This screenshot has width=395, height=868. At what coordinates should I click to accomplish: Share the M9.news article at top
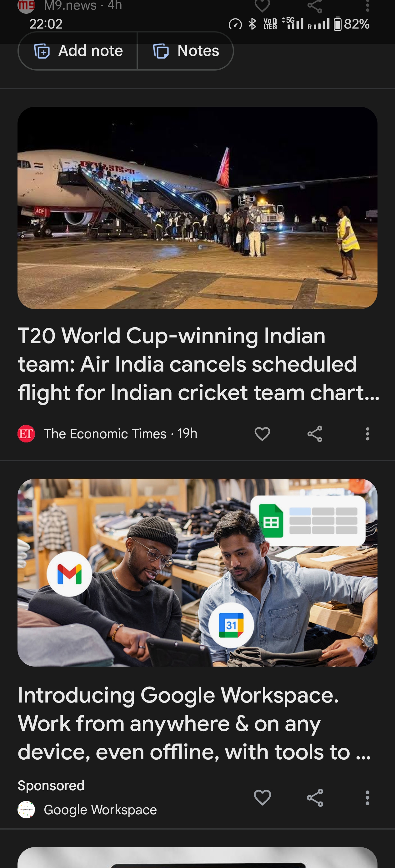pos(315,5)
